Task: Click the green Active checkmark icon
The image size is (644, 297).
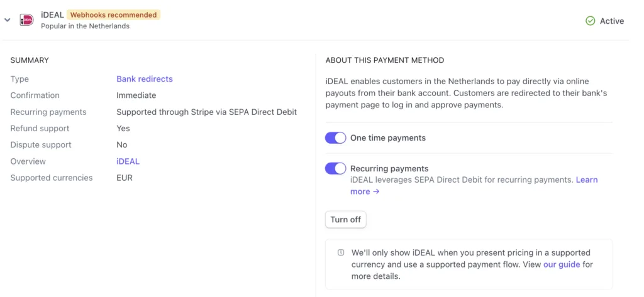Action: [590, 21]
